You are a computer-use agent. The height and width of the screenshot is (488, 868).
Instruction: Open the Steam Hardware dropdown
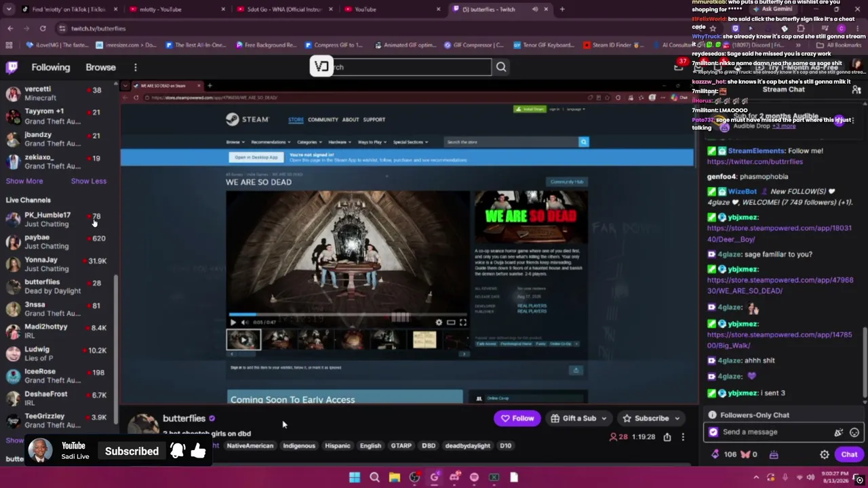point(339,142)
